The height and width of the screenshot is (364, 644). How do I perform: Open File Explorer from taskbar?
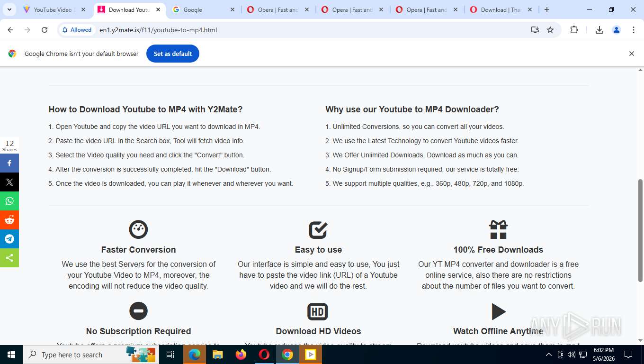click(218, 355)
